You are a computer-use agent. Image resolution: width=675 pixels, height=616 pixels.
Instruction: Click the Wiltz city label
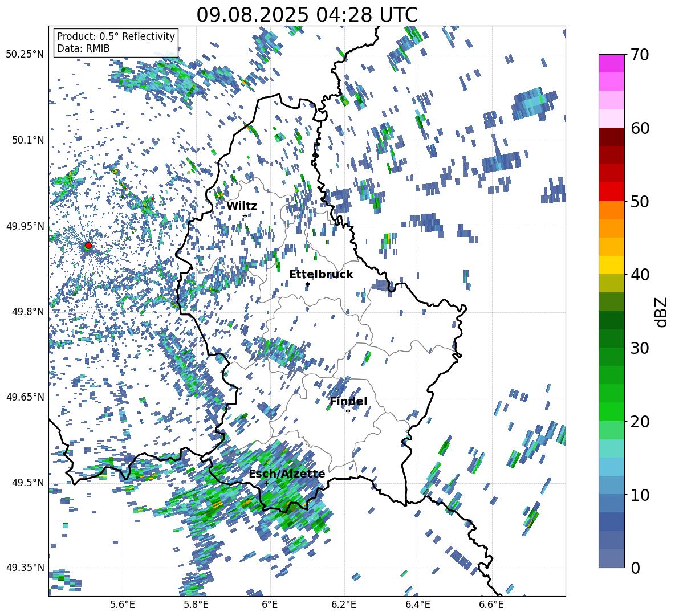pos(242,206)
